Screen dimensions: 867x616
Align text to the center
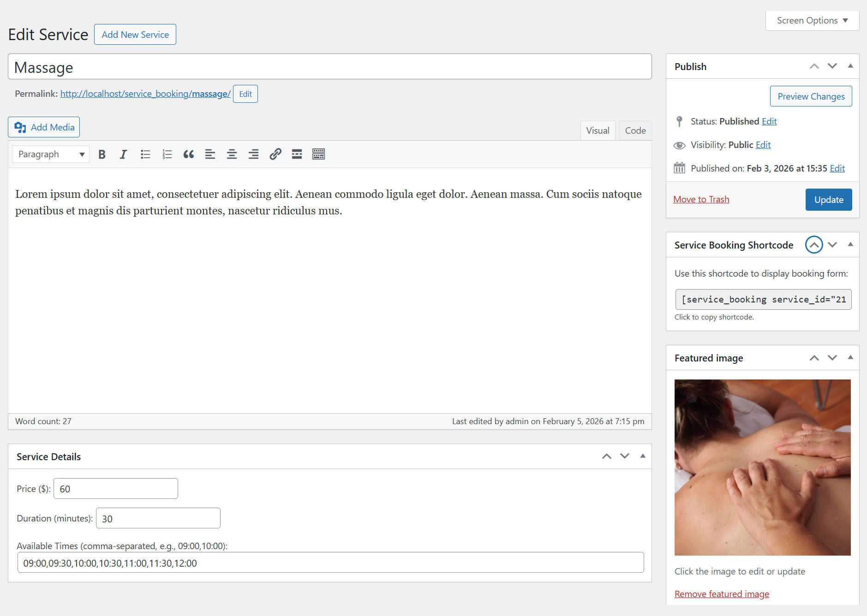(x=232, y=154)
